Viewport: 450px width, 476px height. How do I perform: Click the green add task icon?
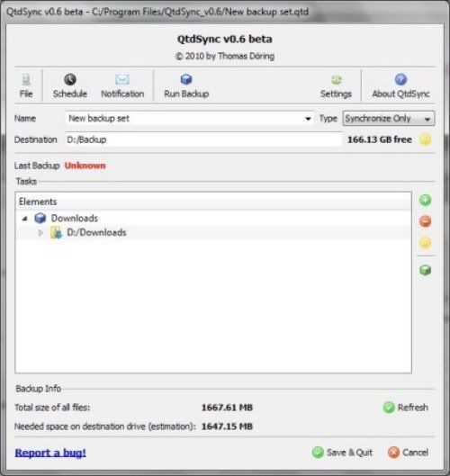coord(425,201)
